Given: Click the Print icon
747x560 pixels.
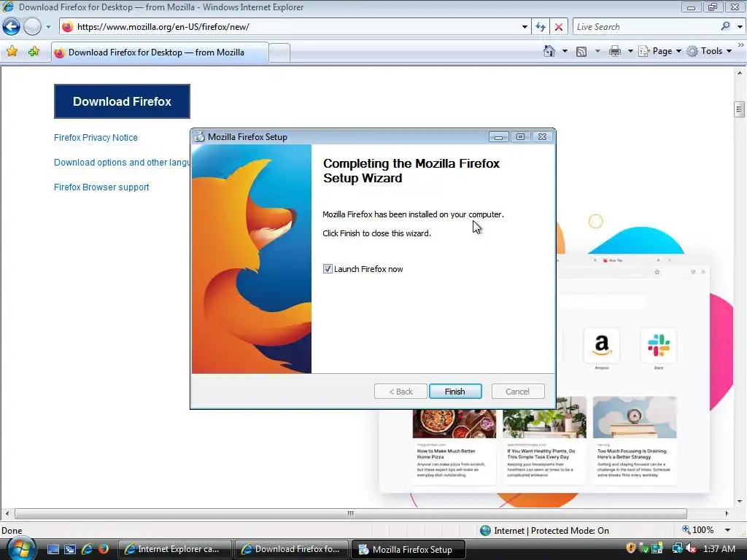Looking at the screenshot, I should coord(614,51).
